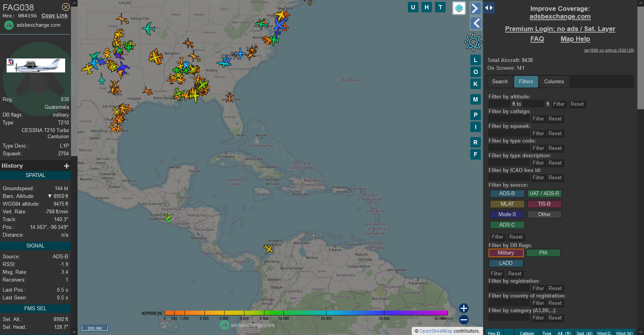
Task: Click the ICAO hex id input field
Action: (509, 178)
